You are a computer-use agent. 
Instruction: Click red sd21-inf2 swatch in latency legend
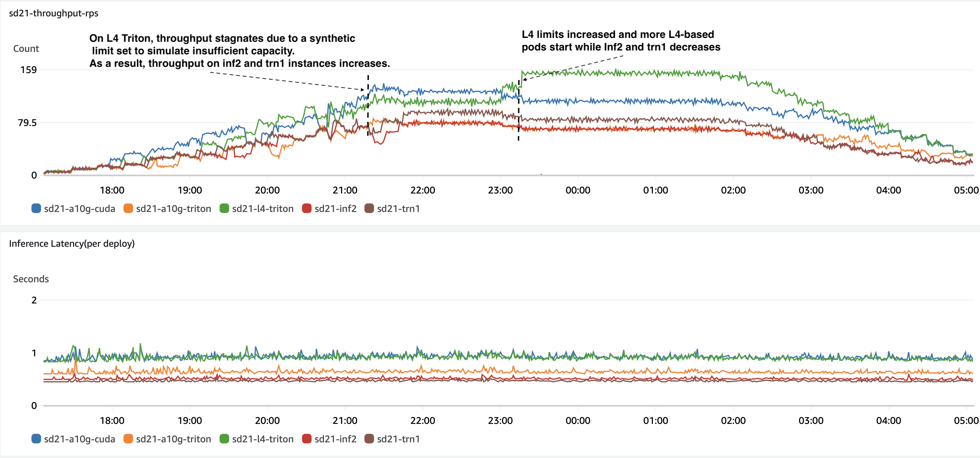point(307,439)
